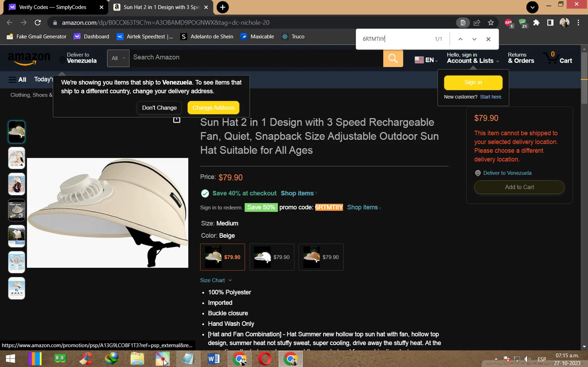Viewport: 588px width, 367px height.
Task: Click the volume icon in system tray
Action: pyautogui.click(x=528, y=359)
